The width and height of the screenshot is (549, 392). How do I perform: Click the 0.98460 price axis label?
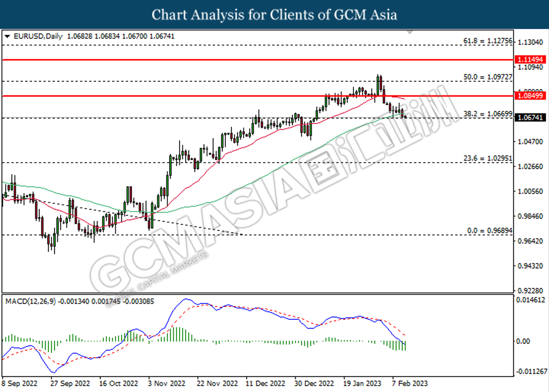tap(530, 216)
